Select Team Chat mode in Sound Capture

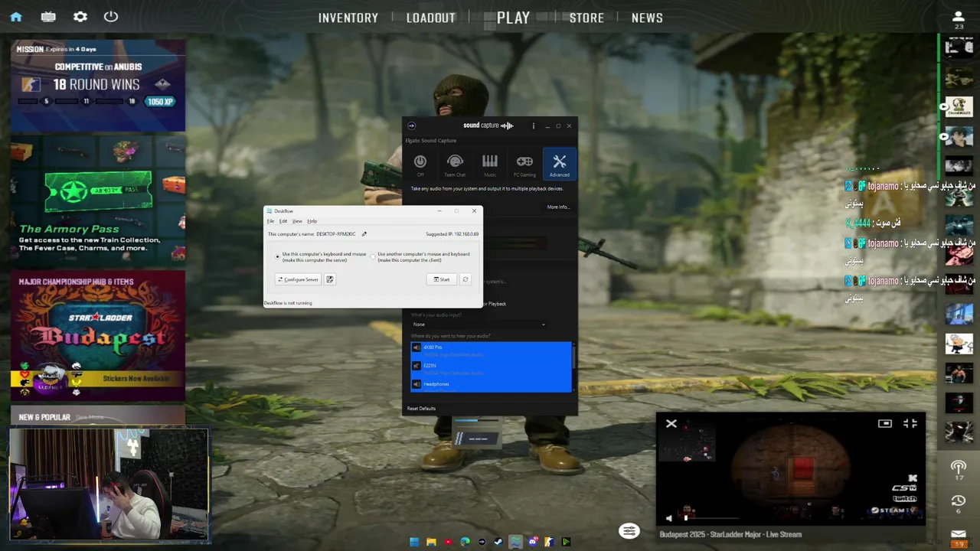click(455, 165)
